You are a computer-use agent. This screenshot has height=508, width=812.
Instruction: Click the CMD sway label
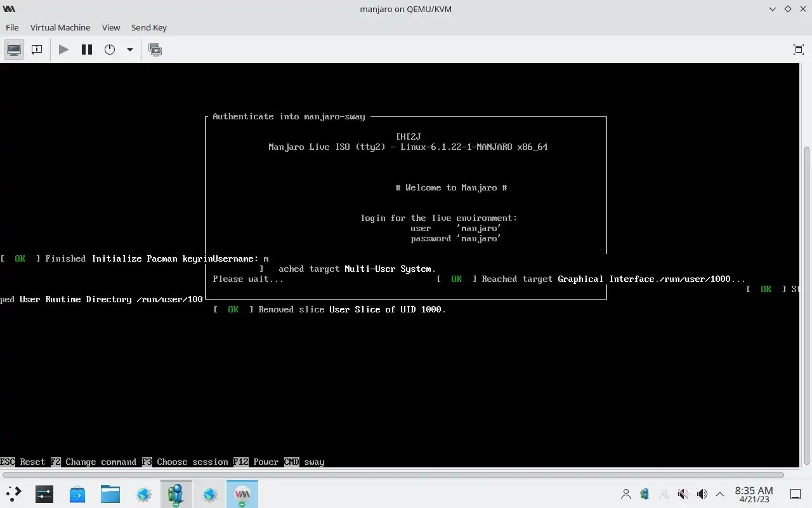click(x=304, y=462)
